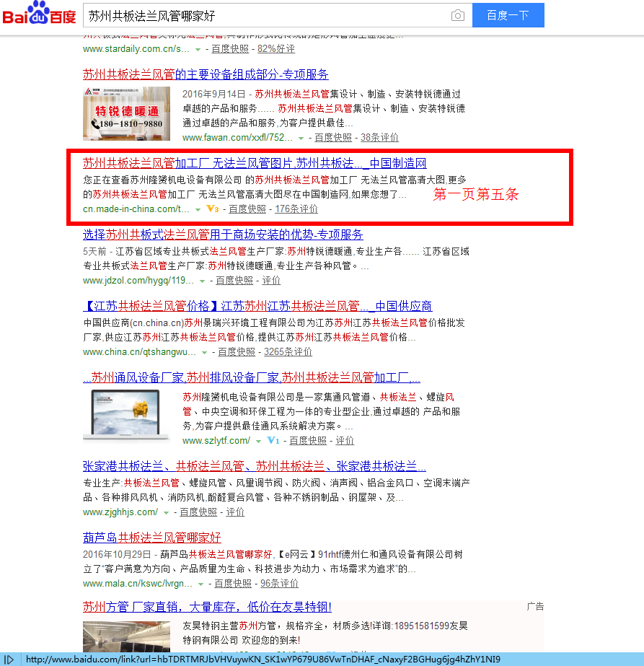Viewport: 644px width, 666px height.
Task: Click the 特锐德暖通 thumbnail image
Action: point(126,113)
